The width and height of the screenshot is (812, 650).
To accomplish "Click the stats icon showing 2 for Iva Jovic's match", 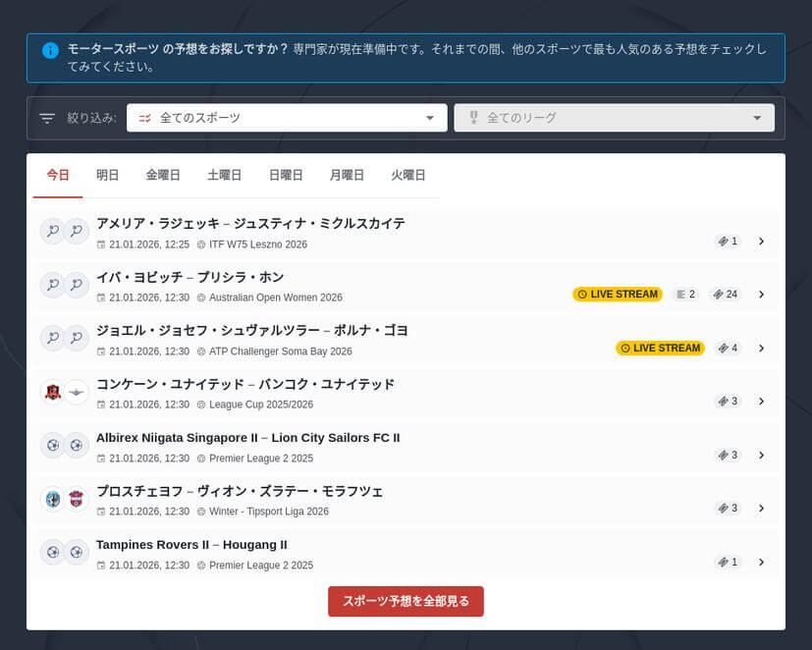I will 684,294.
